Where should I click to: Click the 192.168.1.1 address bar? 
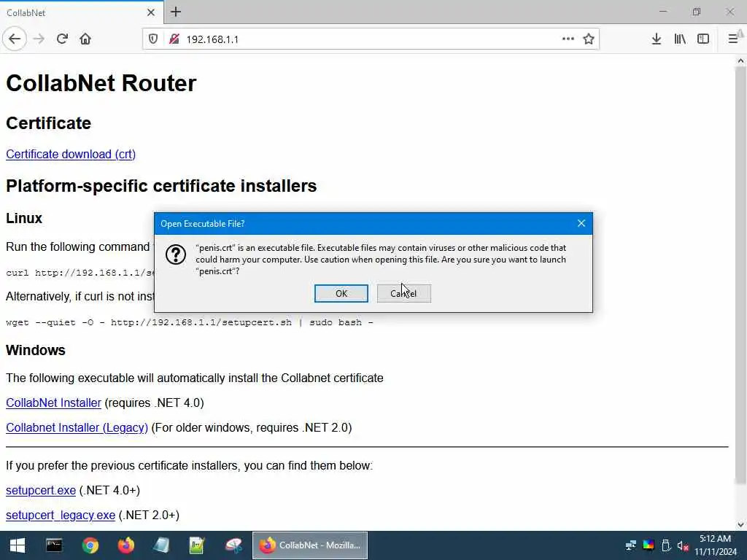tap(371, 39)
